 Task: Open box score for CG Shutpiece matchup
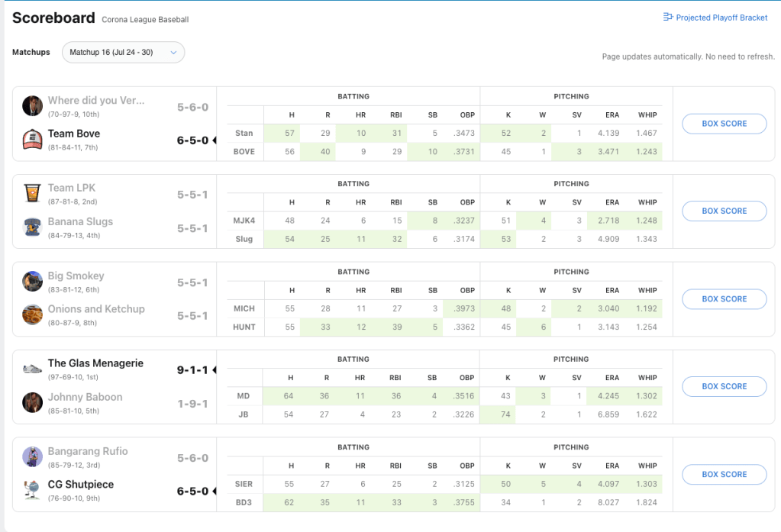click(x=724, y=475)
